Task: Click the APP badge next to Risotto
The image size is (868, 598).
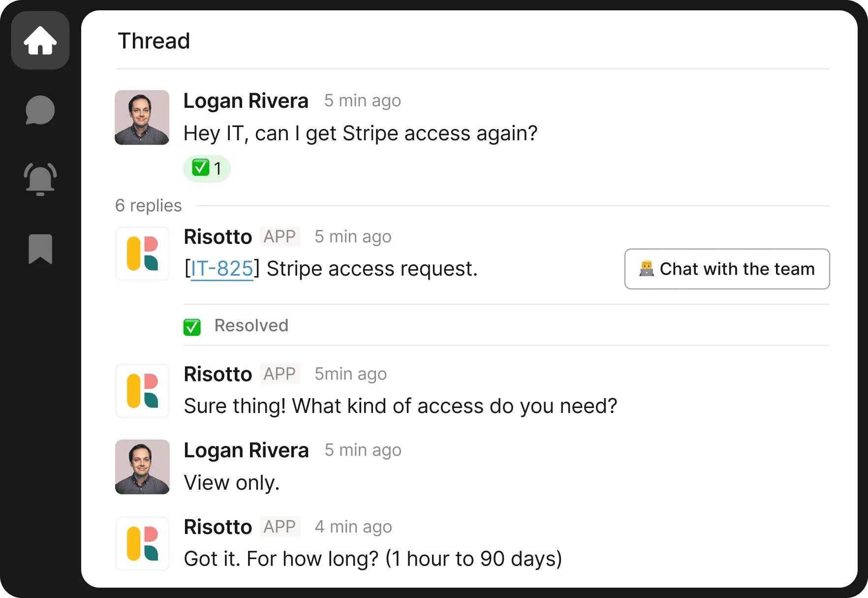Action: 280,236
